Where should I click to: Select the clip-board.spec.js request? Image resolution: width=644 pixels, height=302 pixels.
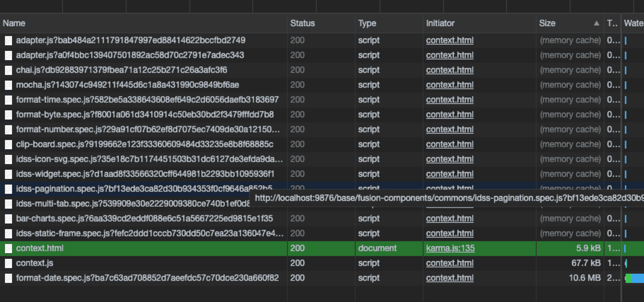pos(145,144)
